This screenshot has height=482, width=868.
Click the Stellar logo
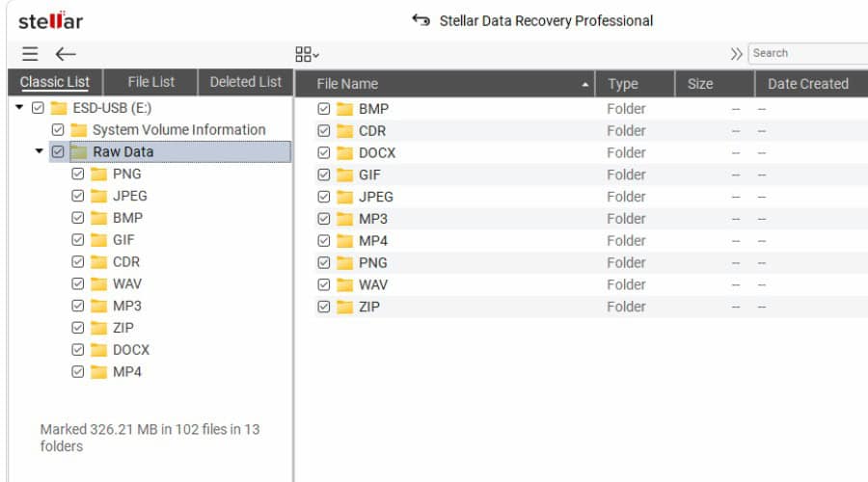(50, 21)
